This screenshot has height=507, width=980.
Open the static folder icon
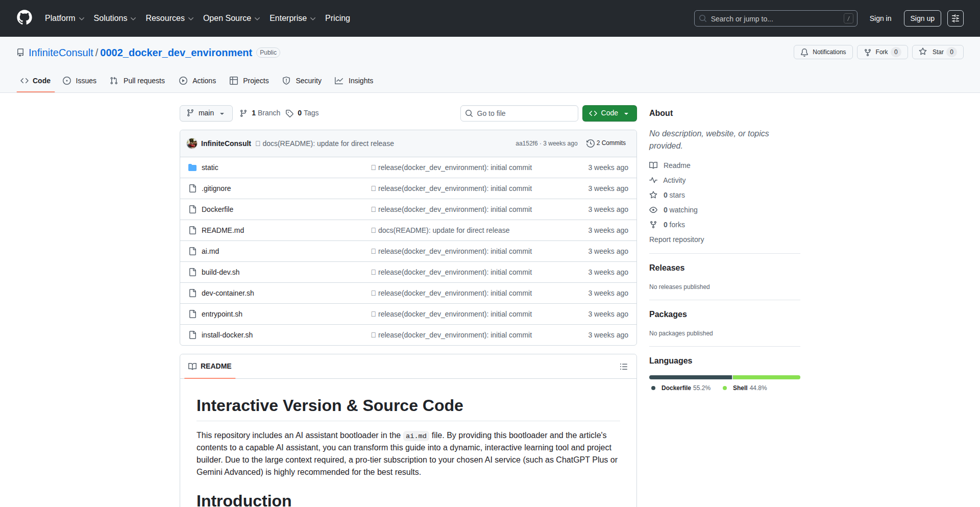(x=192, y=167)
